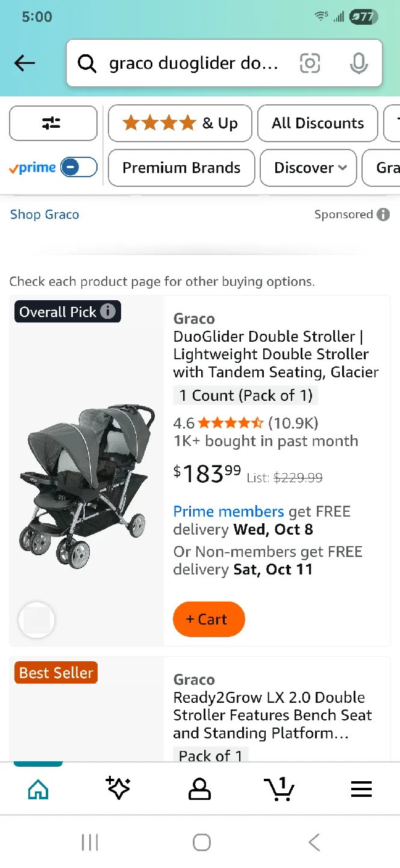Open your account via the profile icon
Viewport: 400px width, 868px height.
pos(199,788)
